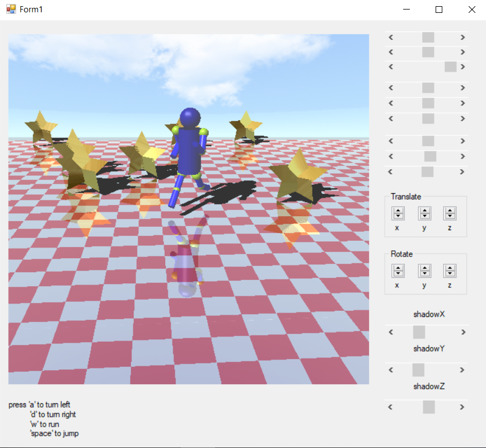Click left arrow of fifth scrollbar from top
This screenshot has width=486, height=448.
391,103
